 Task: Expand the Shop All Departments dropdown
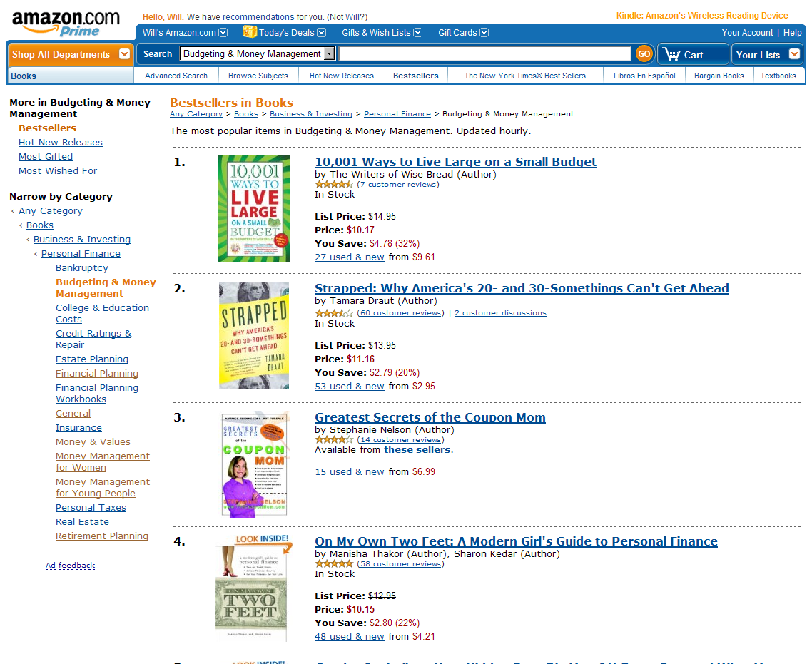(125, 54)
